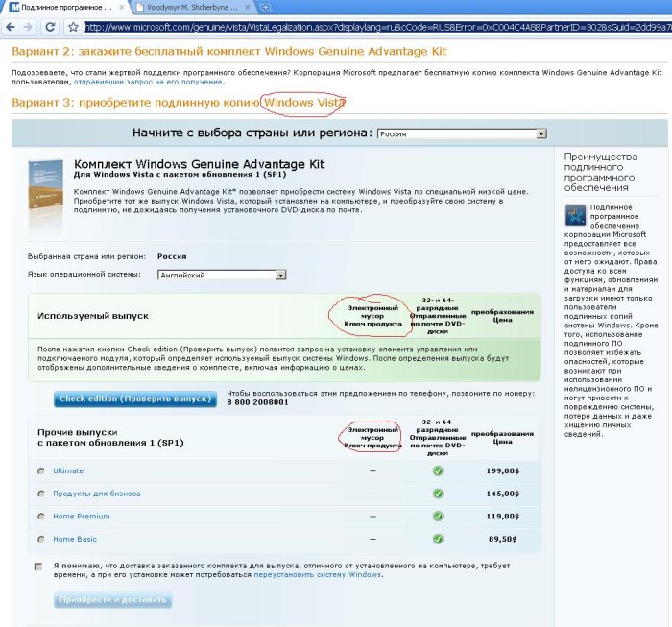Click the Используемый выпуск heading
This screenshot has height=627, width=672.
tap(93, 316)
